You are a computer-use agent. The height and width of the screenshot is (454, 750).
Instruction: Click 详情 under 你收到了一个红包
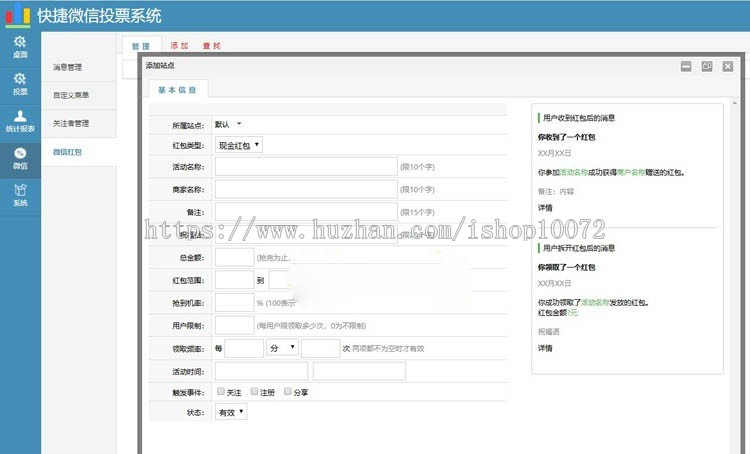click(x=545, y=208)
